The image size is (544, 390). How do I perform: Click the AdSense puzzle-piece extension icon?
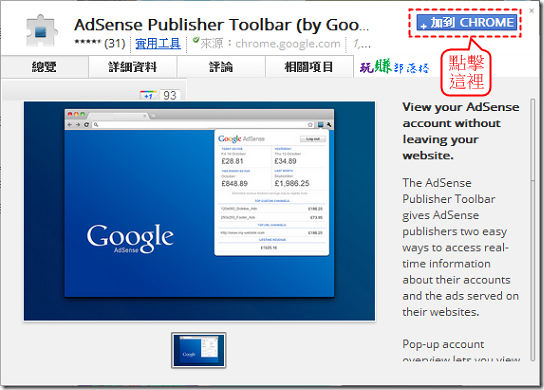[42, 31]
